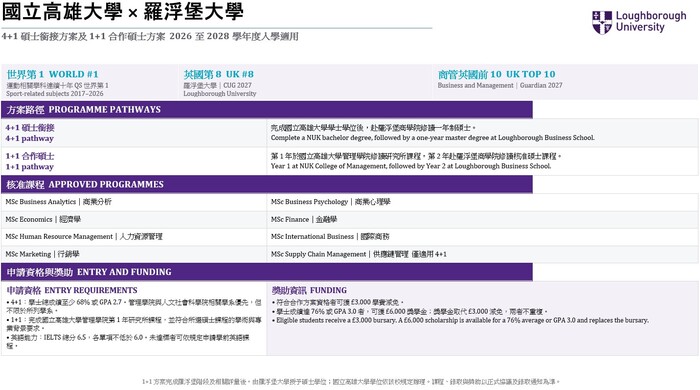The image size is (700, 390).
Task: Click the MSc Economics cell
Action: pyautogui.click(x=134, y=220)
